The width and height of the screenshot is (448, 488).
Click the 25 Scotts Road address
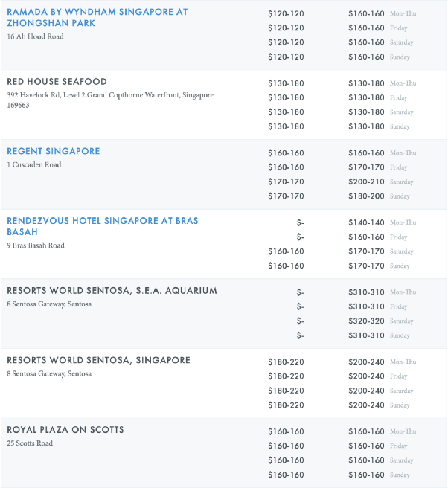[x=29, y=444]
